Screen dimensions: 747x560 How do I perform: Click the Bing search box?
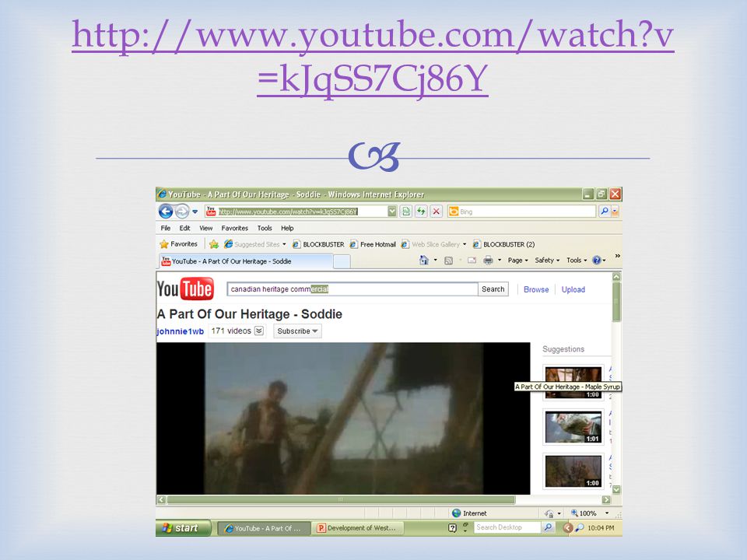[522, 212]
